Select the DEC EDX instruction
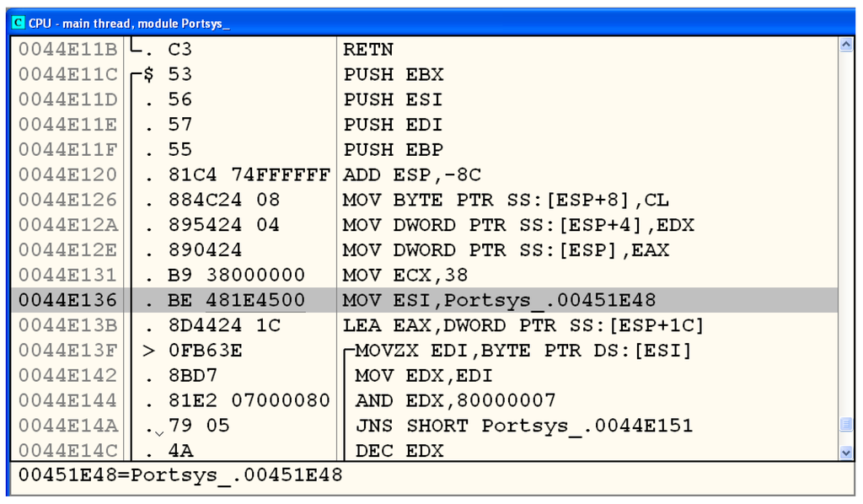 (x=399, y=451)
